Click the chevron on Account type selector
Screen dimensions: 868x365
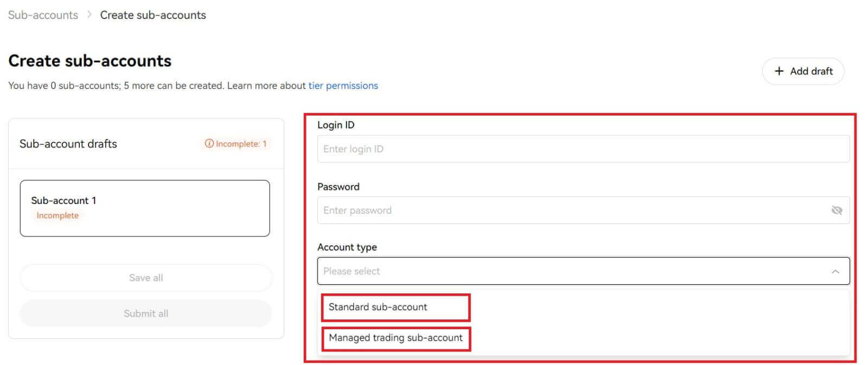tap(834, 270)
